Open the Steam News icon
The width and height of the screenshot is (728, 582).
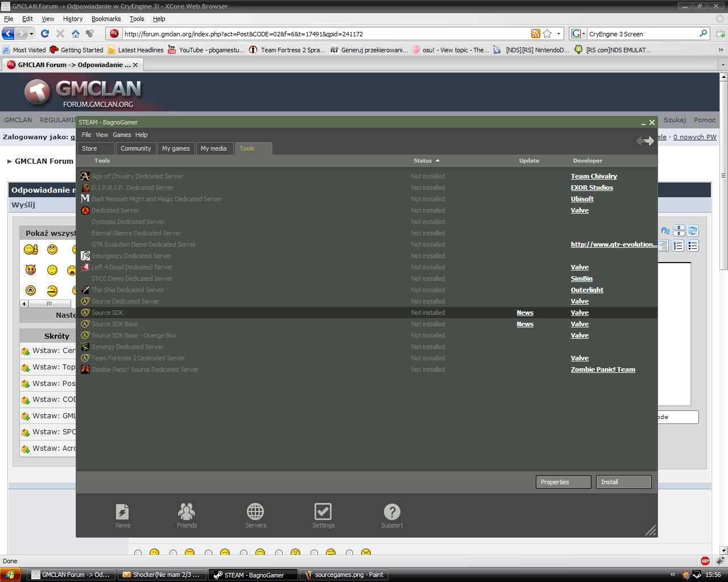point(122,512)
